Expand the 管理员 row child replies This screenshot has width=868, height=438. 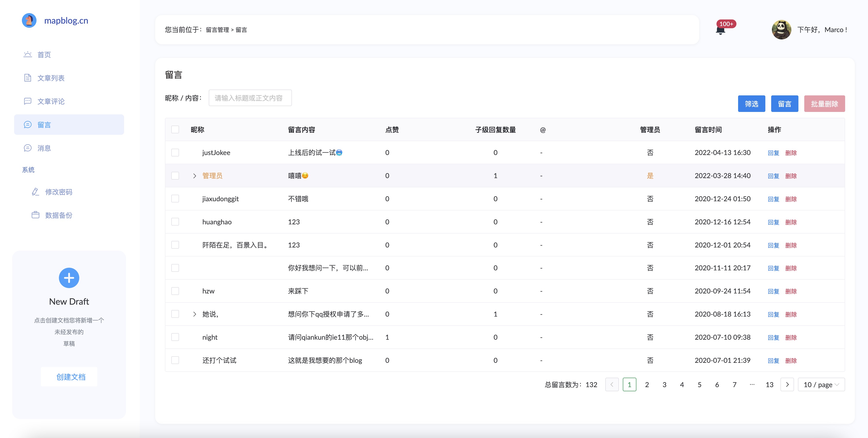tap(194, 175)
